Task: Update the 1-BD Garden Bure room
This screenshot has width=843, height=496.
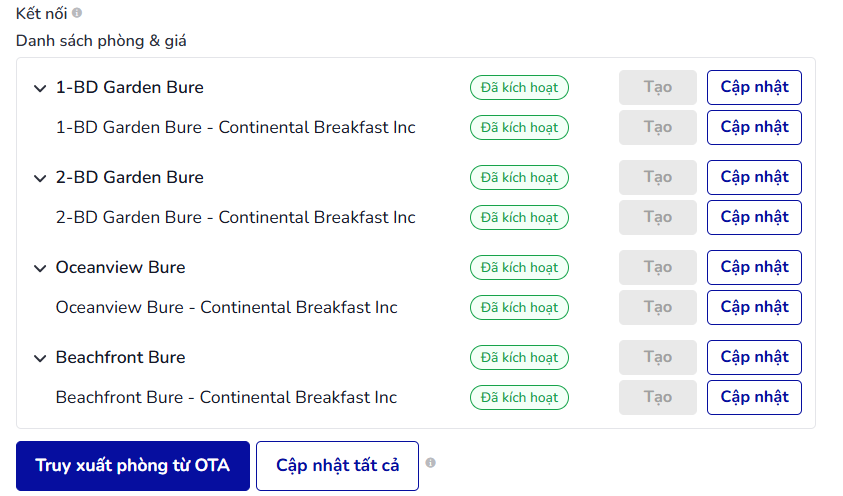Action: 754,87
